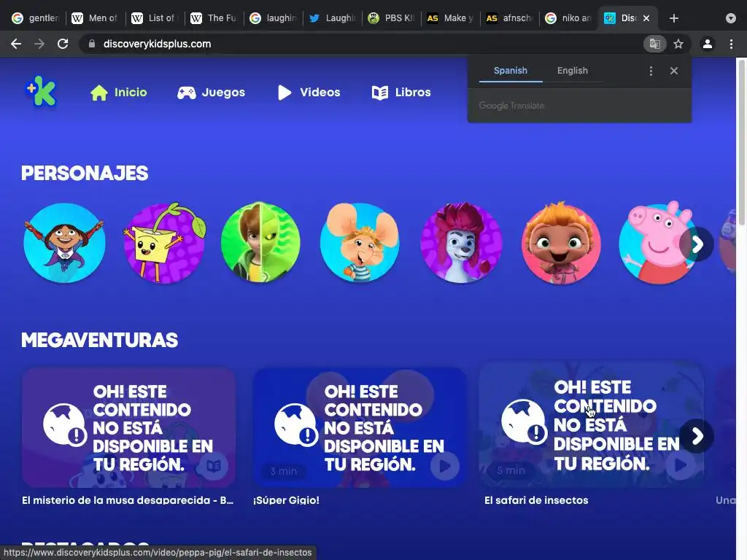
Task: Close the Discovery Kids tab
Action: pyautogui.click(x=646, y=18)
